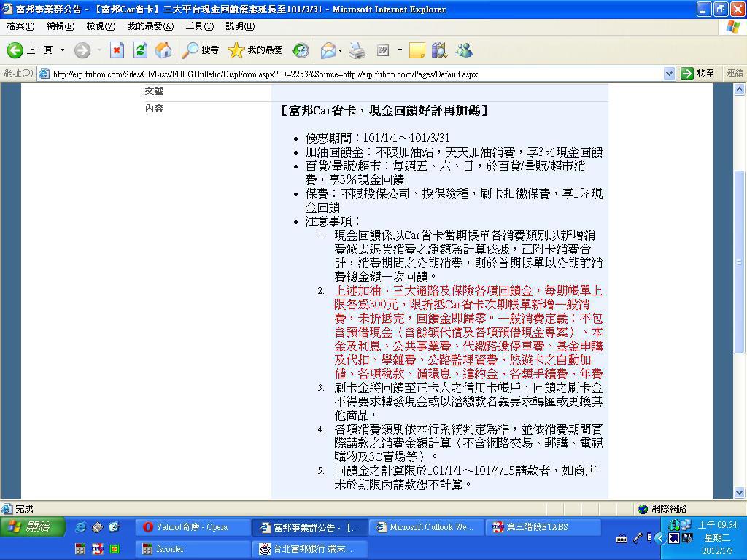
Task: Click the 連結 links toolbar label
Action: (734, 73)
